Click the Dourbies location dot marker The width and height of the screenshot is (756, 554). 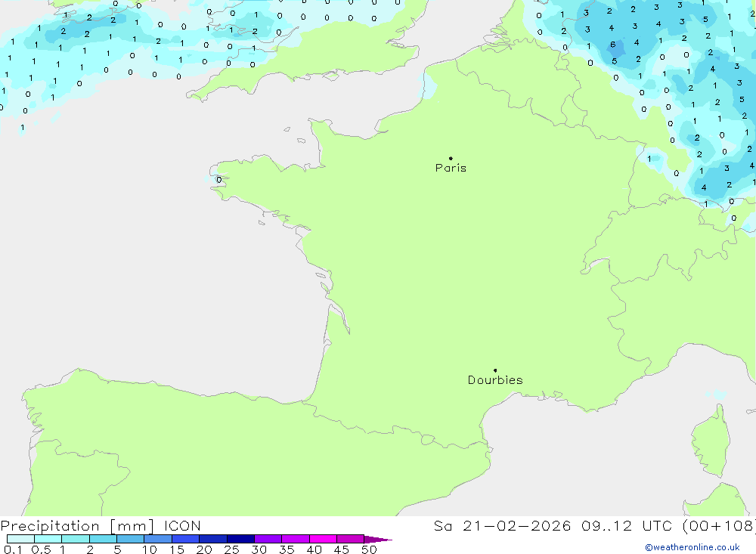point(495,370)
